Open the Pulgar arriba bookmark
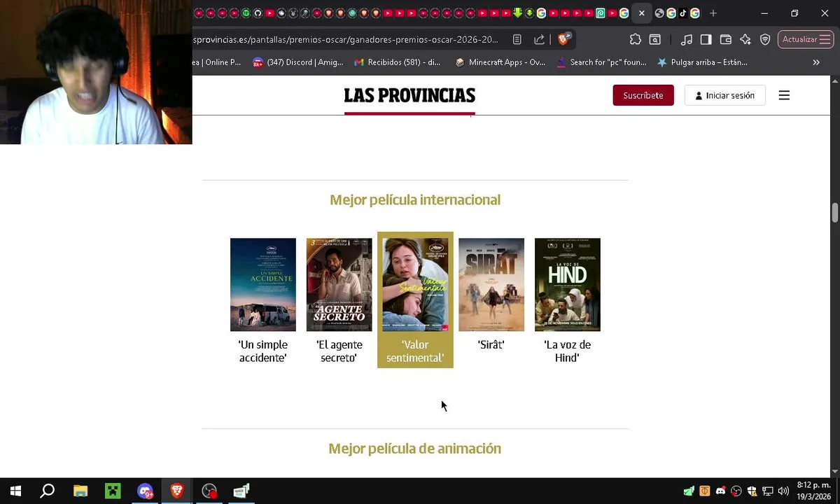 click(x=702, y=62)
